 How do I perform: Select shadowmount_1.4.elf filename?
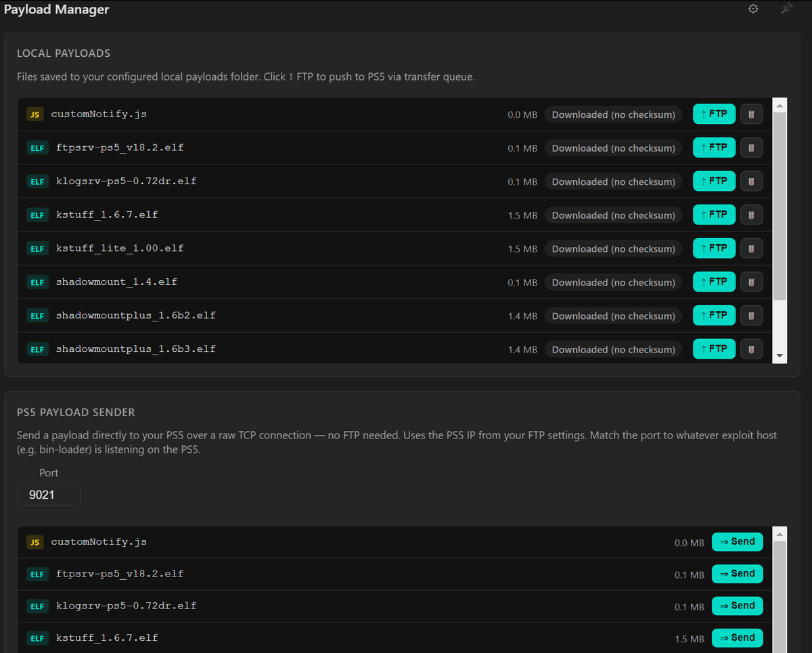(x=116, y=282)
